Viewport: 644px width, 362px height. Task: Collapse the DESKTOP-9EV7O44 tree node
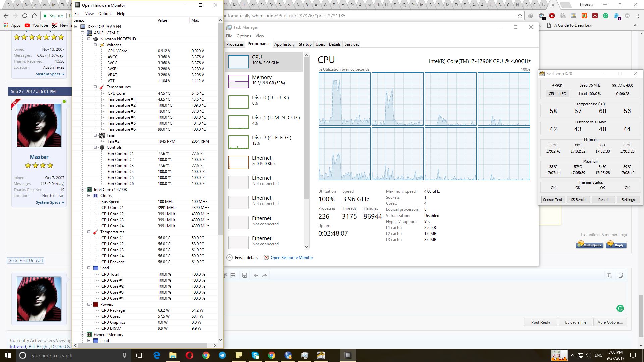tap(76, 27)
